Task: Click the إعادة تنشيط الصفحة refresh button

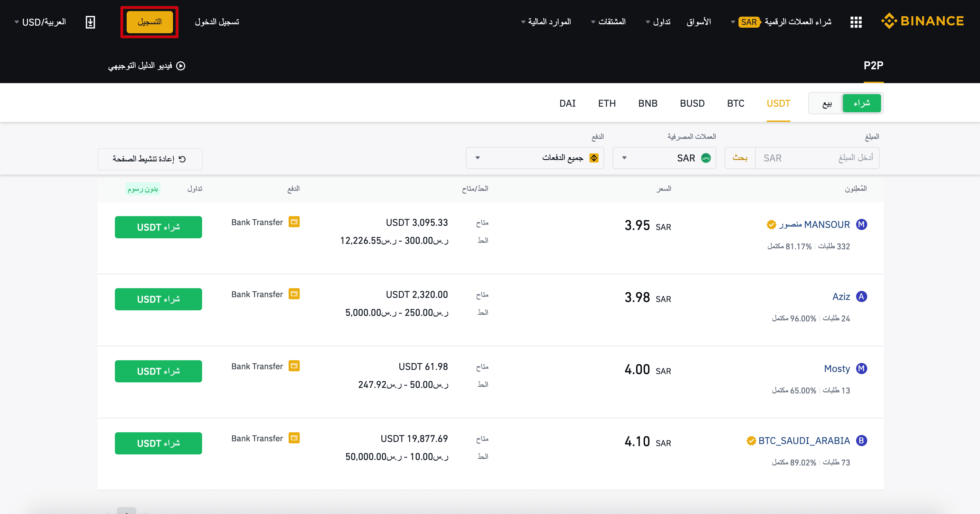Action: (150, 159)
